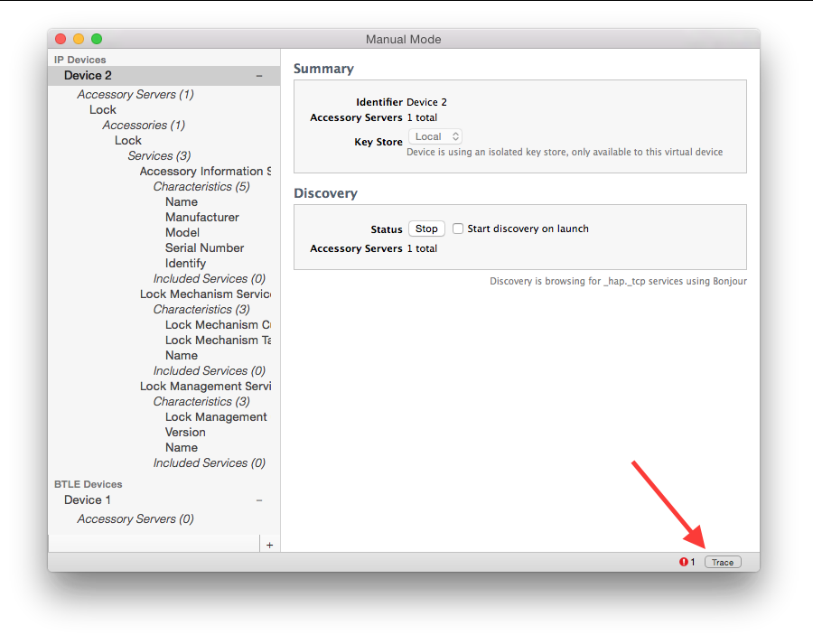Click the error count 1 in status bar
The image size is (813, 644).
coord(693,562)
